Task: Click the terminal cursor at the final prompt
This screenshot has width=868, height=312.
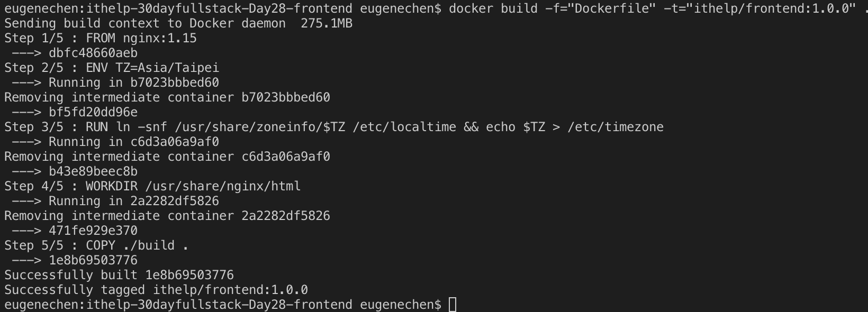Action: 453,305
